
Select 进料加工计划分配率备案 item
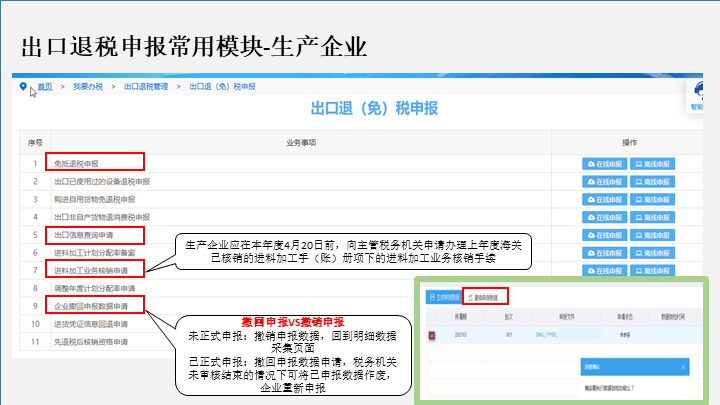pyautogui.click(x=95, y=253)
